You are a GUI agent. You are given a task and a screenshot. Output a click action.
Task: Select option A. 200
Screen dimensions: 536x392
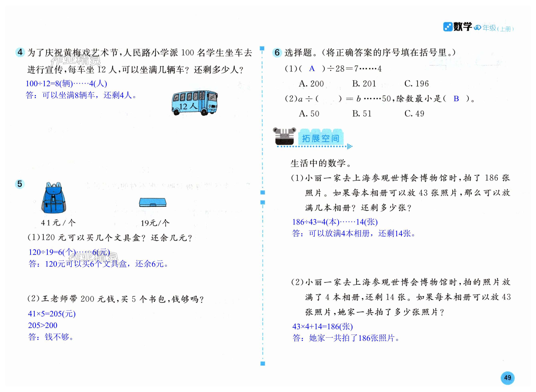coord(311,84)
